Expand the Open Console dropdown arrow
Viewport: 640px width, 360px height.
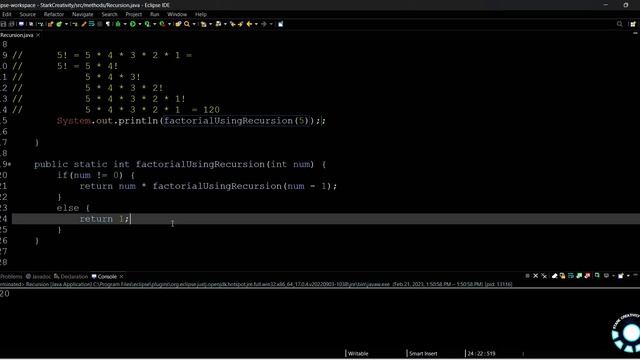point(629,276)
